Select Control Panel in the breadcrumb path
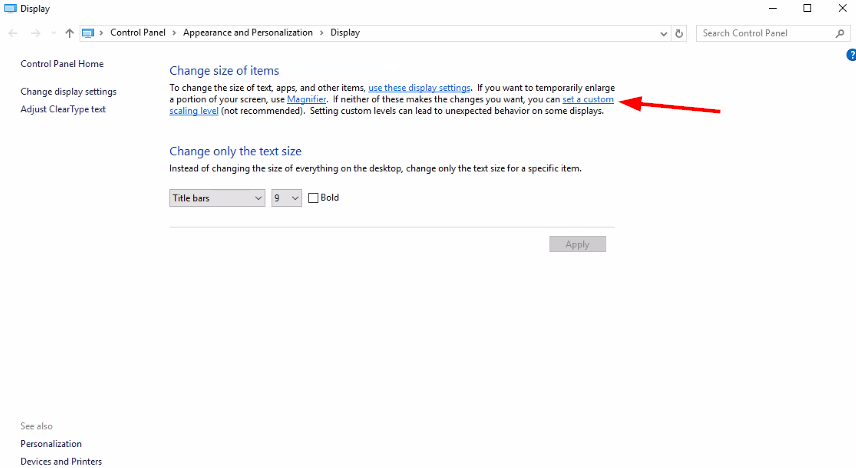The width and height of the screenshot is (856, 468). pyautogui.click(x=139, y=33)
